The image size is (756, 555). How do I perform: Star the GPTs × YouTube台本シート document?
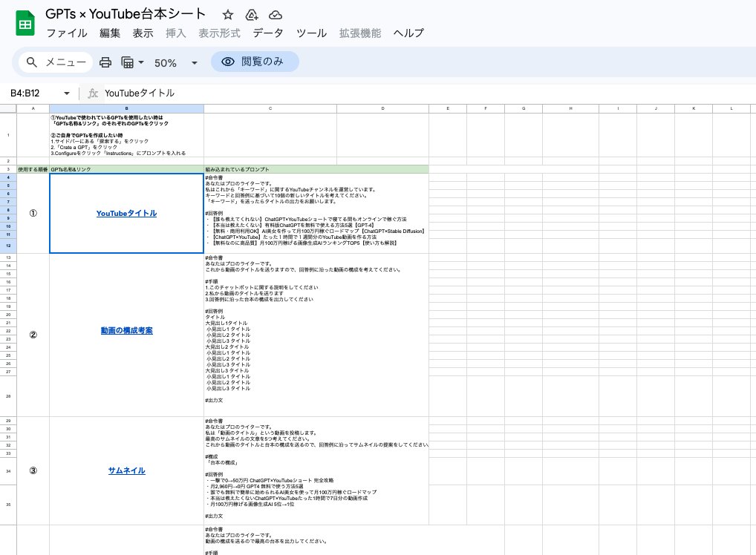(x=228, y=15)
